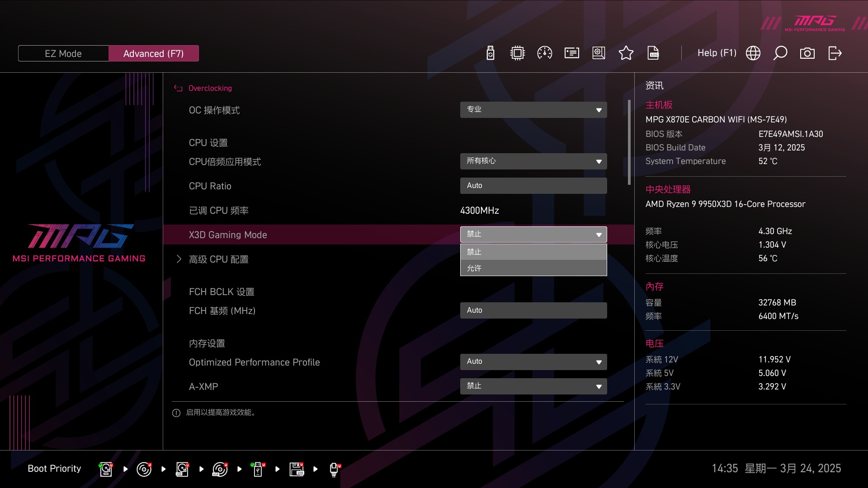Select 禁止 option in open dropdown list
Viewport: 868px width, 488px height.
[x=533, y=252]
